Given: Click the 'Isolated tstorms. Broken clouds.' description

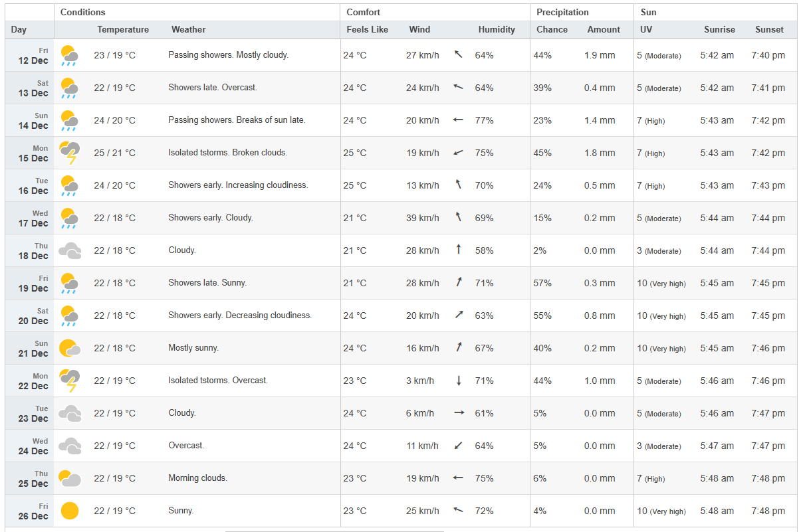Looking at the screenshot, I should [x=227, y=153].
